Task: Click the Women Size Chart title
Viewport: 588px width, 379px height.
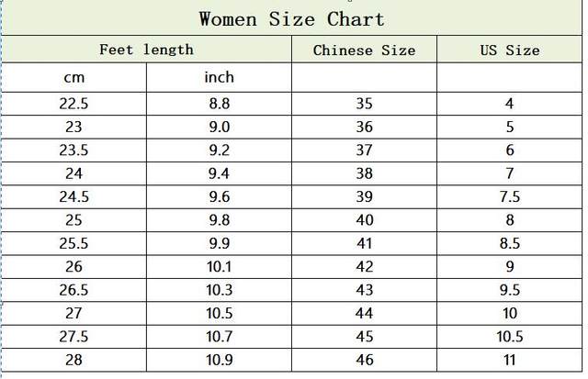Action: pos(291,19)
